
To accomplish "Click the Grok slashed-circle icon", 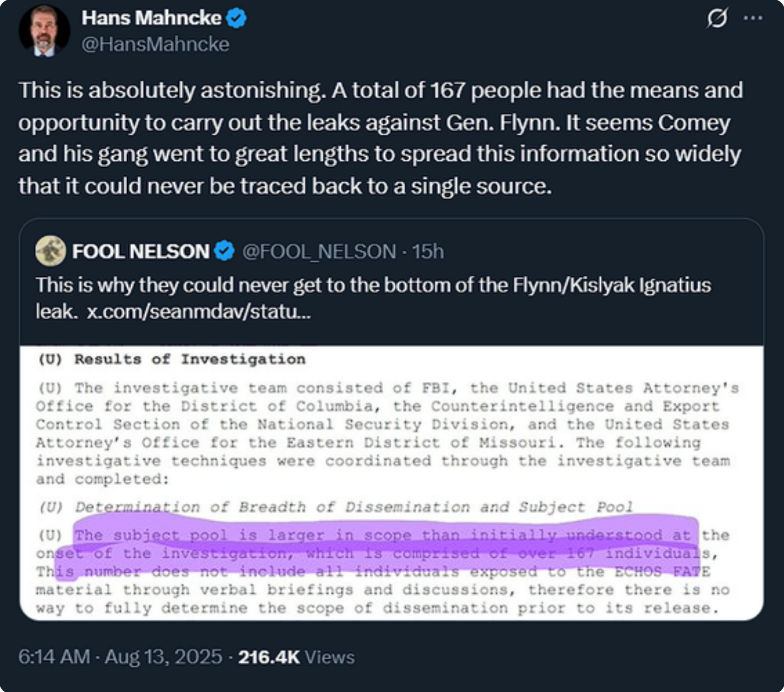I will [717, 19].
